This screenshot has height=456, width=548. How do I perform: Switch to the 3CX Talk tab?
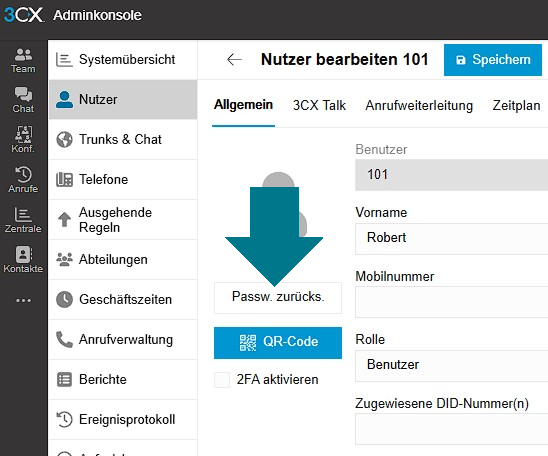(x=319, y=105)
